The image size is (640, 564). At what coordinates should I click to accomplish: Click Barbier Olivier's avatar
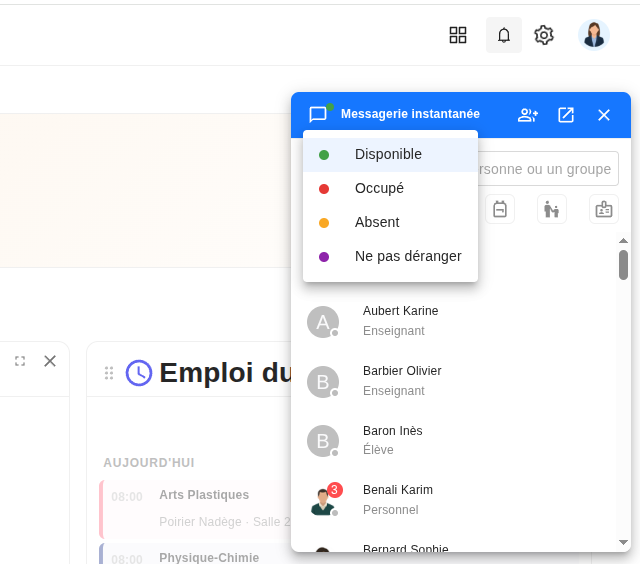[x=323, y=382]
